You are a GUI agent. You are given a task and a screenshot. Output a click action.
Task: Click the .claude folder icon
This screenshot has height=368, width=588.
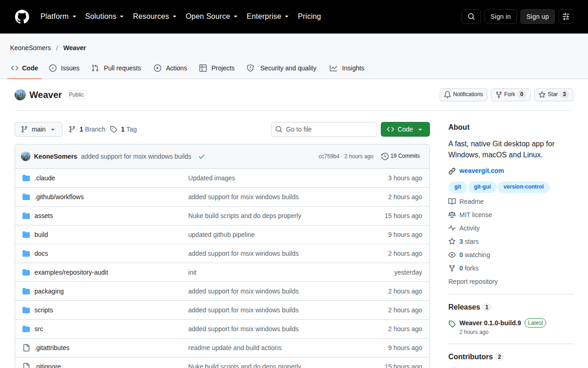26,178
